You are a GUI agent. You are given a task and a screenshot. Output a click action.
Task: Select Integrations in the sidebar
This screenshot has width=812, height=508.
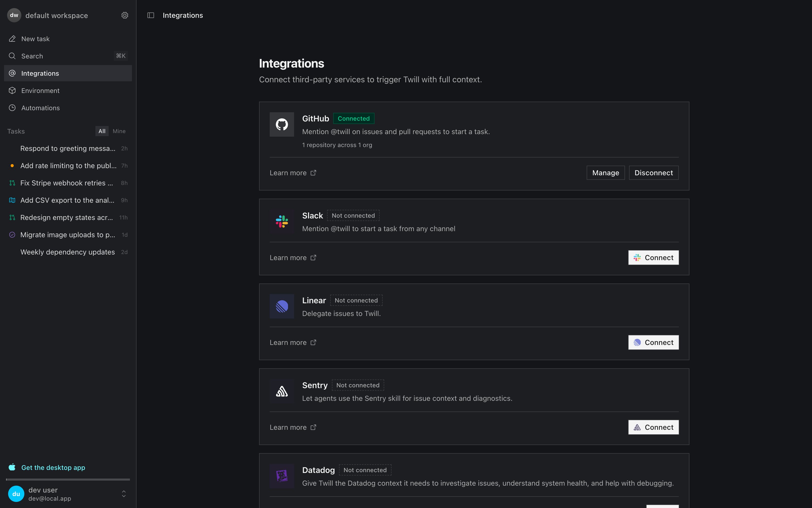[68, 73]
